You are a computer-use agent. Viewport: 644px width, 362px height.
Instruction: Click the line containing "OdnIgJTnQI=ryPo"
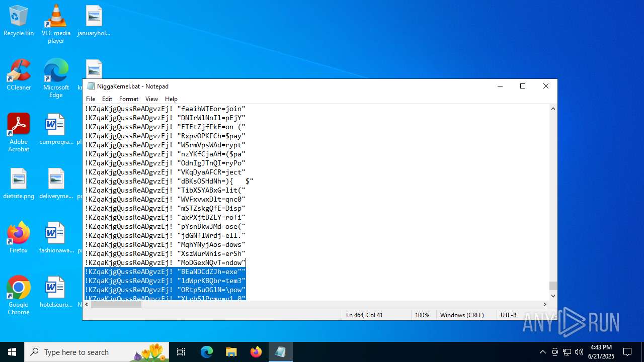[165, 163]
